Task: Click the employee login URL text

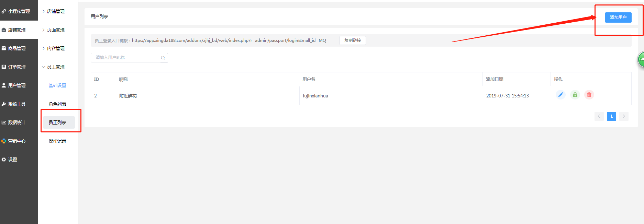Action: (x=232, y=40)
